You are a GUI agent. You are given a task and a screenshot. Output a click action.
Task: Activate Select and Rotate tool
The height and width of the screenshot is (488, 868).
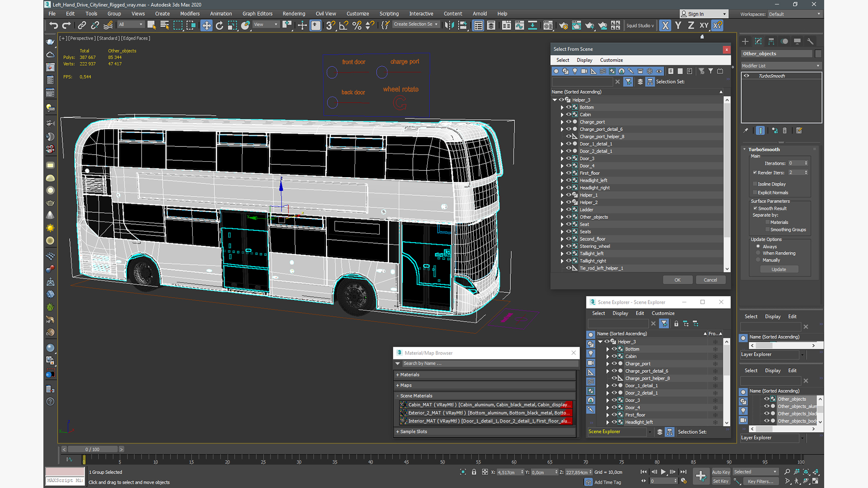tap(219, 25)
